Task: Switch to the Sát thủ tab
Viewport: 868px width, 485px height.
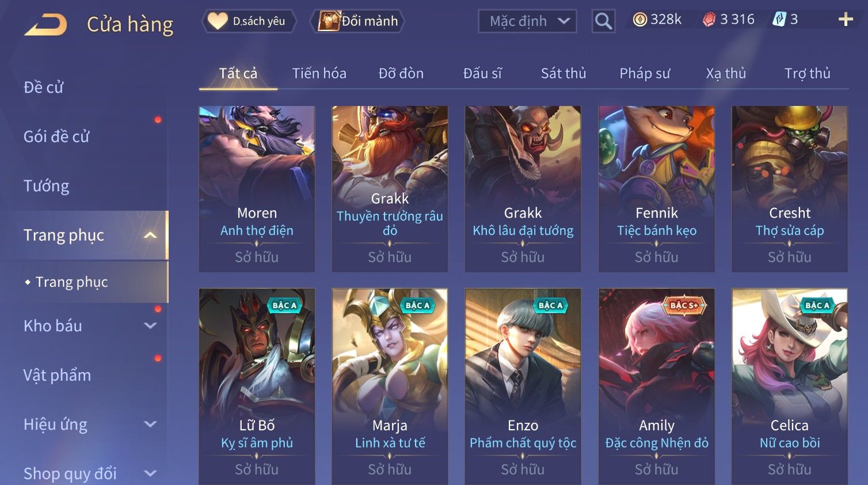Action: 564,73
